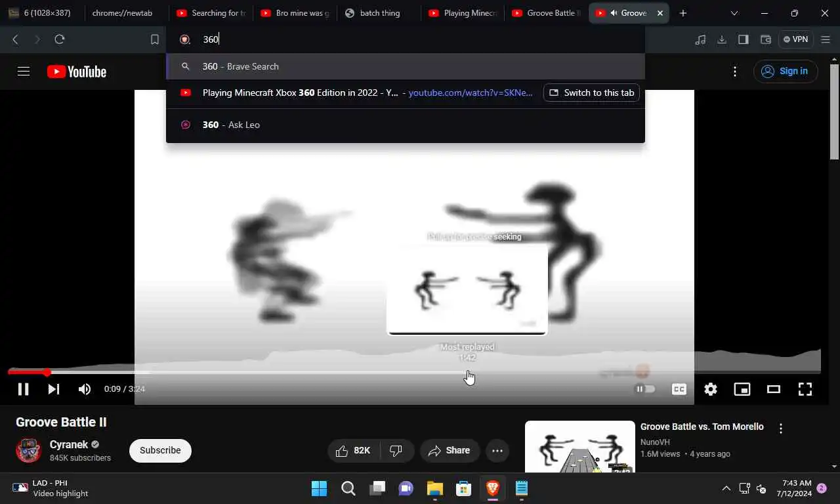Enable theater mode view
Screen dimensions: 840x504
pos(774,389)
